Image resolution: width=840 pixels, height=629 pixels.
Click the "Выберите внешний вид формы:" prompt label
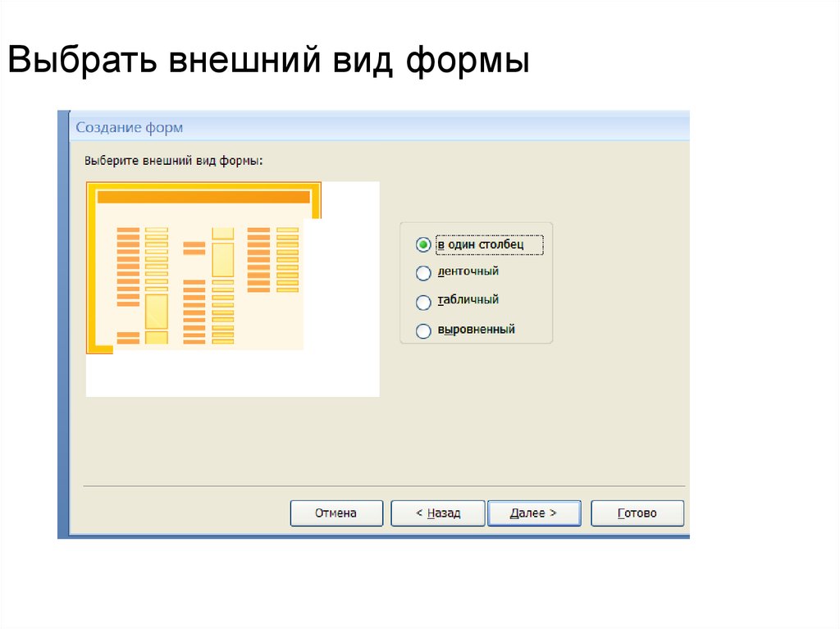173,162
